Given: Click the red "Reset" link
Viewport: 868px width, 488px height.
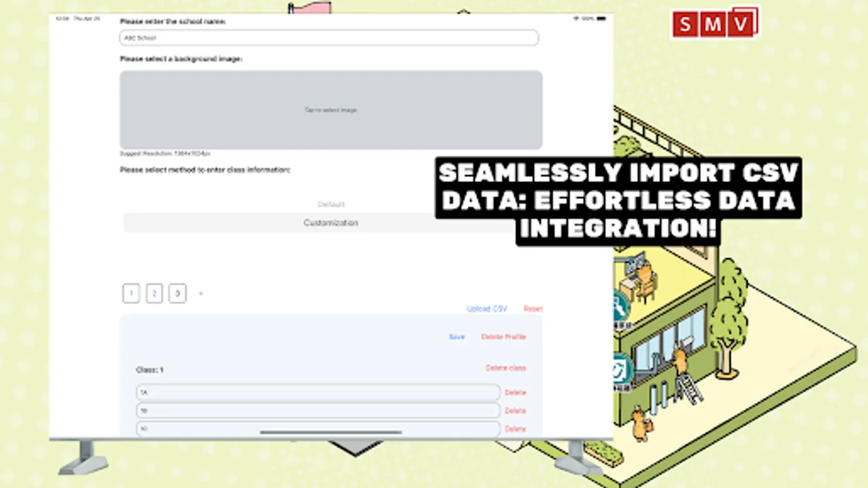Looking at the screenshot, I should coord(533,308).
